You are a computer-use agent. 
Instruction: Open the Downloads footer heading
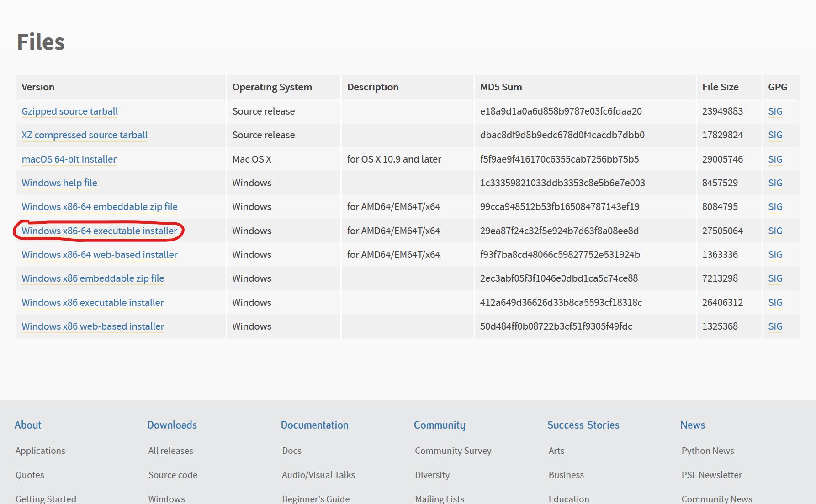click(x=172, y=425)
